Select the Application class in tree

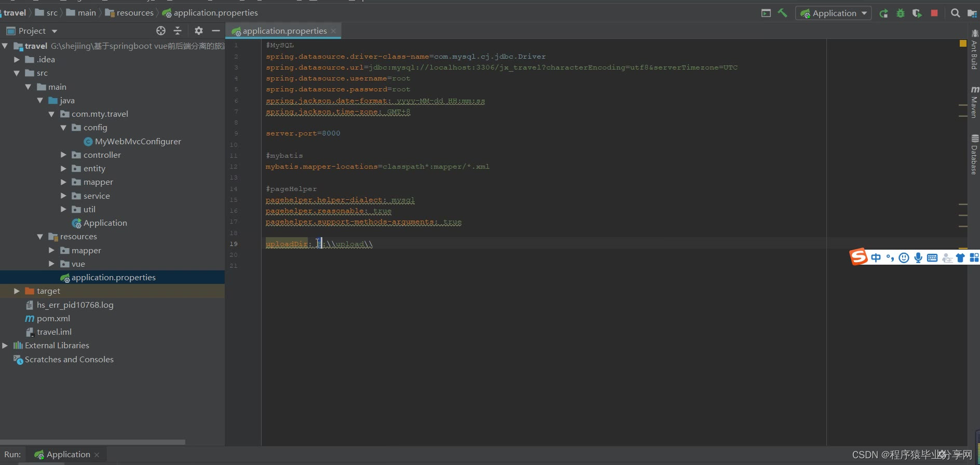point(99,223)
